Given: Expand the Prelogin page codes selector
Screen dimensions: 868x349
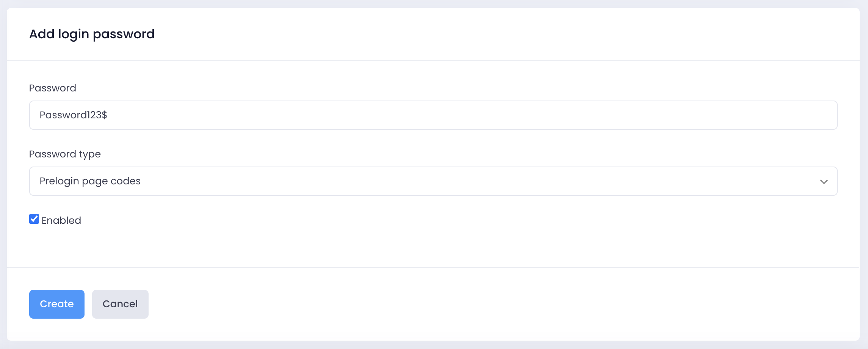Looking at the screenshot, I should (433, 181).
